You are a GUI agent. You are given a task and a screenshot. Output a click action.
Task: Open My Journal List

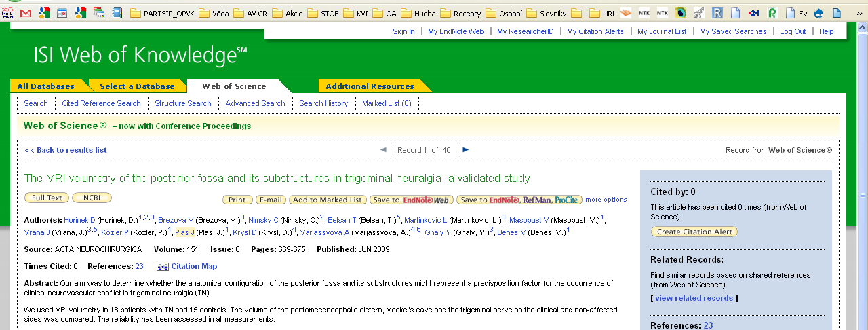tap(662, 31)
